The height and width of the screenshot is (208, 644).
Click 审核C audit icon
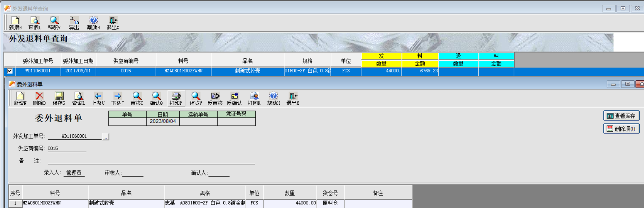pyautogui.click(x=137, y=99)
